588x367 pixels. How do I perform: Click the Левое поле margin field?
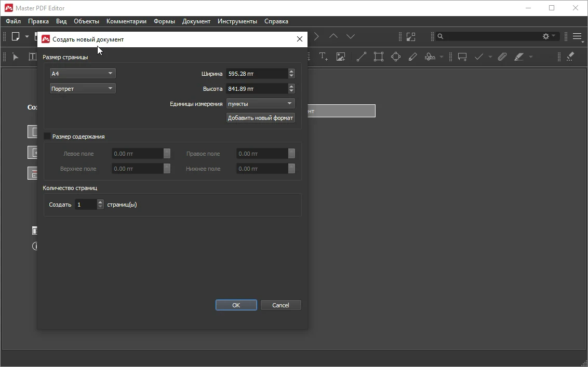[138, 153]
